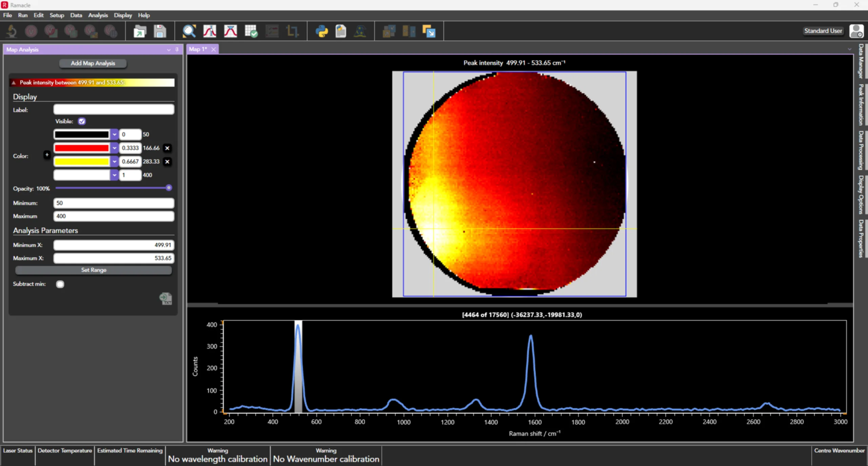Click the Python script icon

pyautogui.click(x=322, y=31)
